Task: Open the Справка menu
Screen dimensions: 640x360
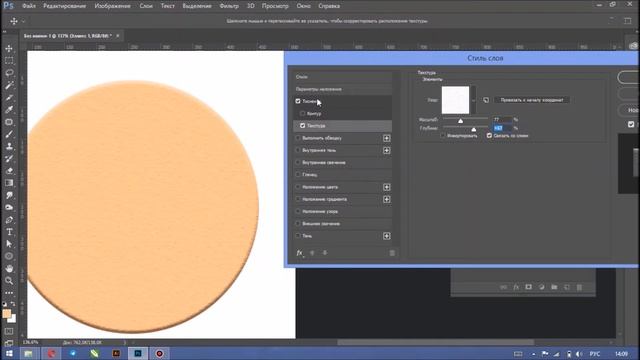Action: pyautogui.click(x=329, y=6)
